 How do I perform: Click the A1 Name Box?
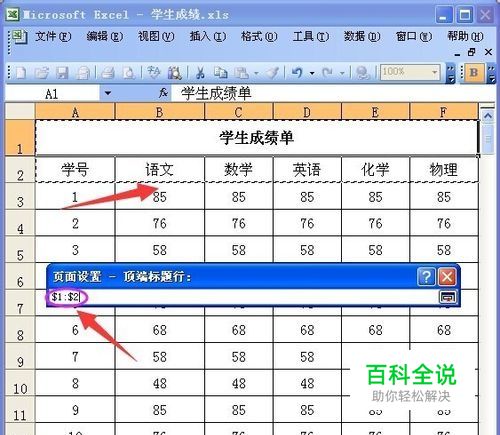[52, 93]
